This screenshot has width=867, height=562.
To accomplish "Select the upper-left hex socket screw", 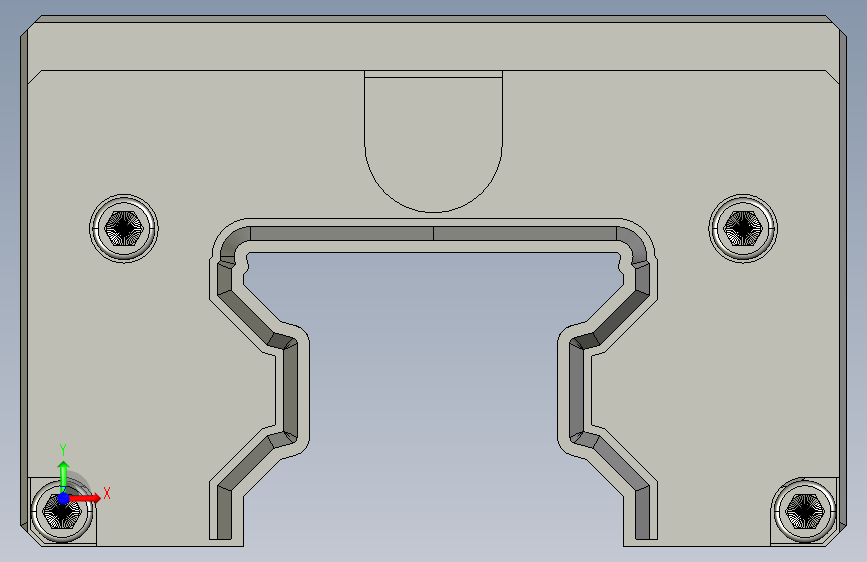I will (x=124, y=228).
